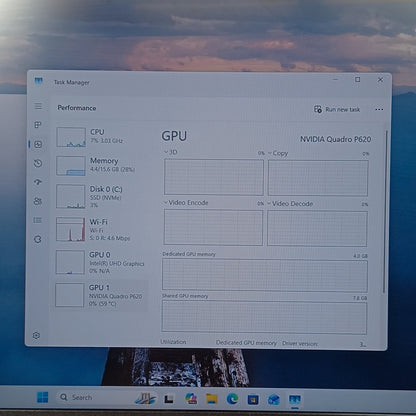Open the Video Encode engine dropdown
Viewport: 416px width, 416px height.
point(186,203)
